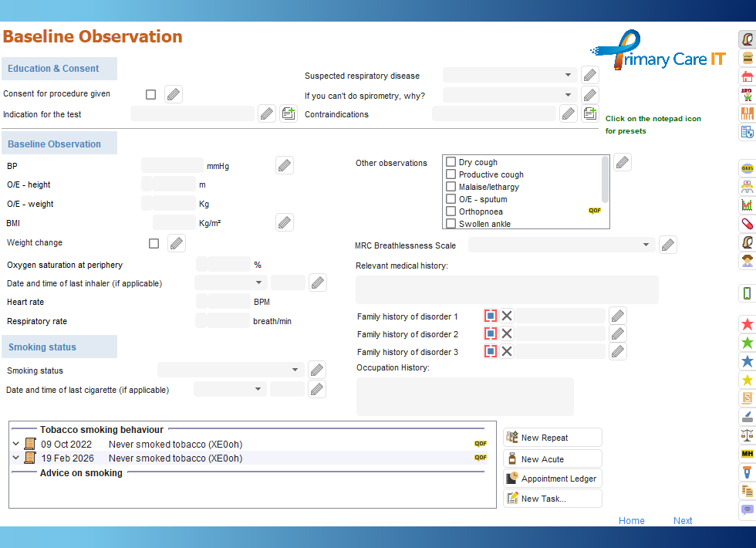756x548 pixels.
Task: Click notepad icon beside Consent for procedure given
Action: [x=174, y=94]
